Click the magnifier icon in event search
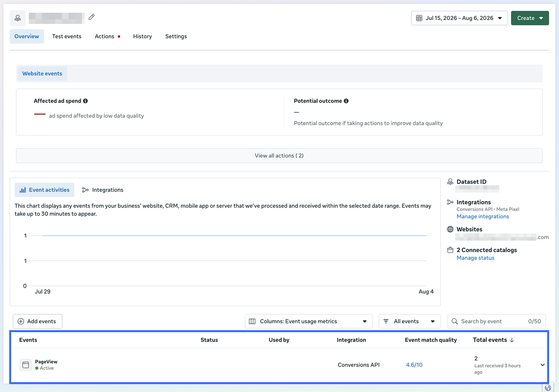This screenshot has width=559, height=392. (455, 321)
